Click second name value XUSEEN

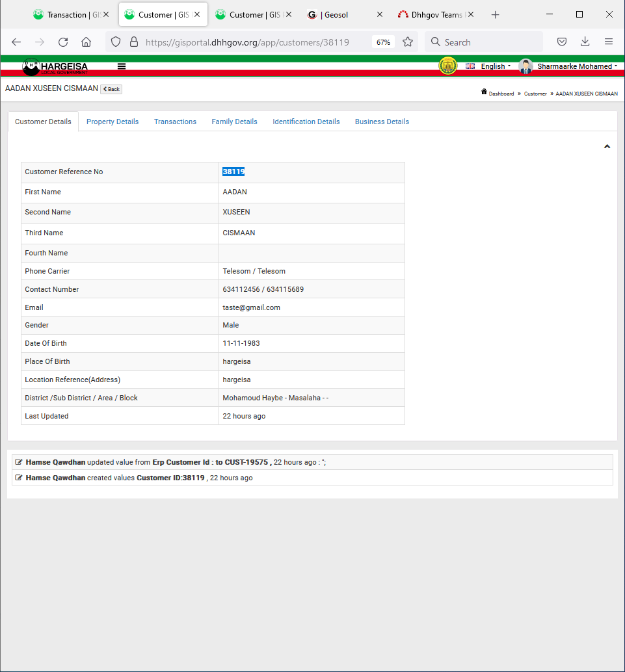coord(236,212)
